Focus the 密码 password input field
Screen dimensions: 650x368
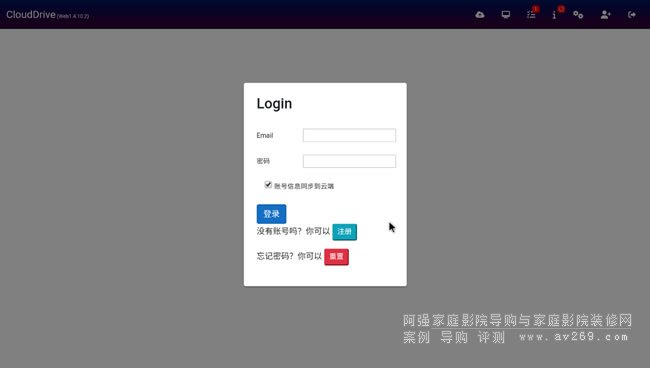349,161
